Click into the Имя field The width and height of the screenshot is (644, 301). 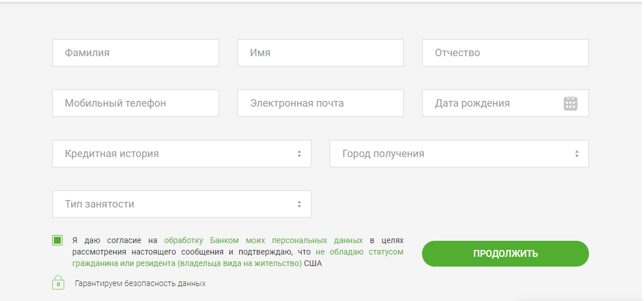coord(320,53)
